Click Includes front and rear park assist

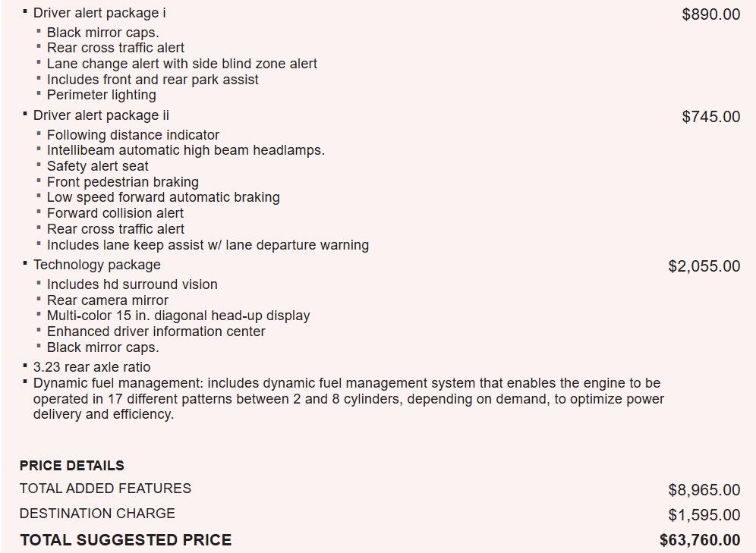click(153, 80)
